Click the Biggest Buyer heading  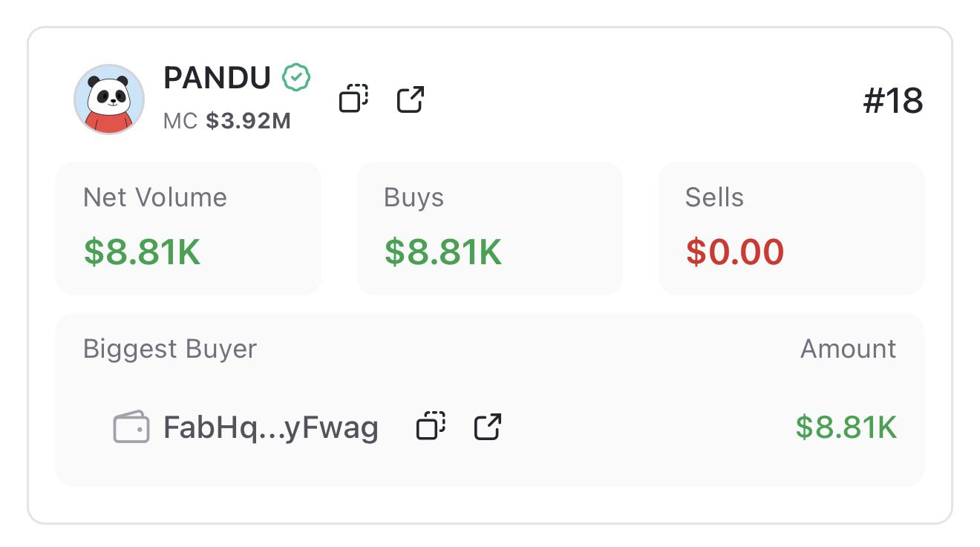click(170, 349)
